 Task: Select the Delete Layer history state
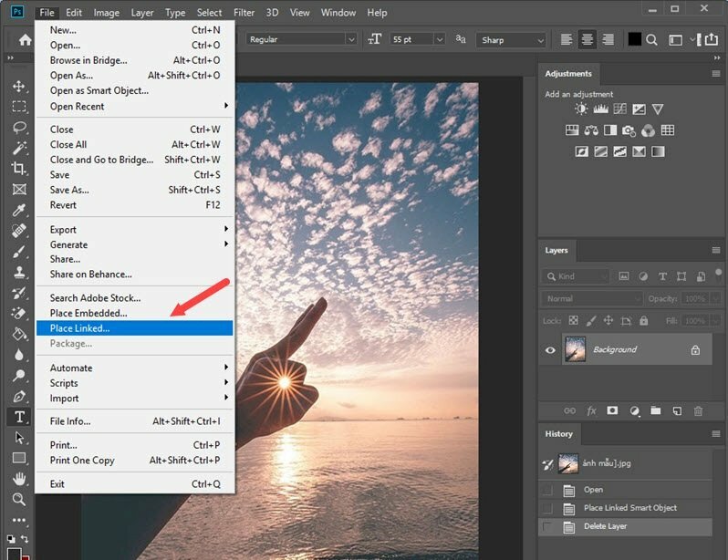point(625,527)
